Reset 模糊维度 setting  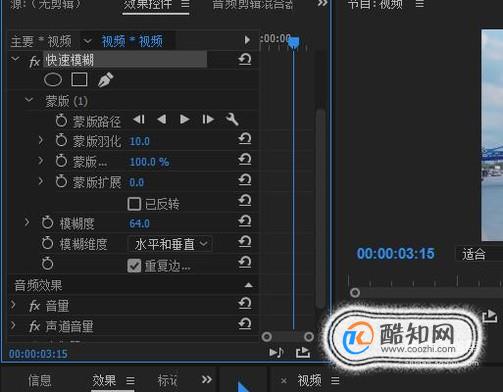(x=245, y=242)
